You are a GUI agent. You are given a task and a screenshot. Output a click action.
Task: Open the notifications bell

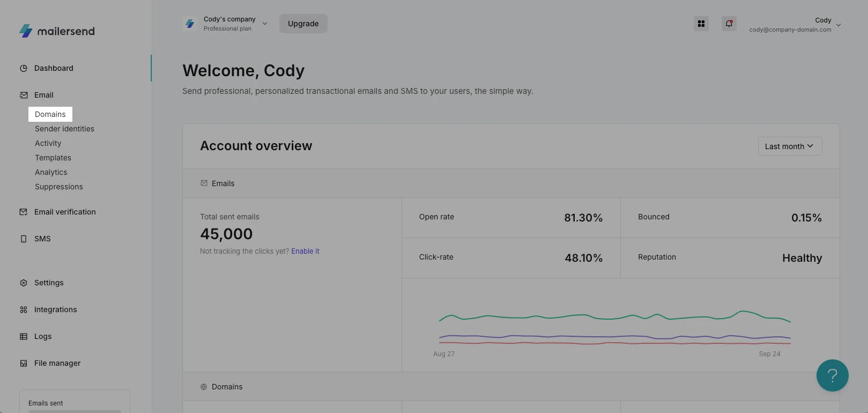[x=729, y=24]
